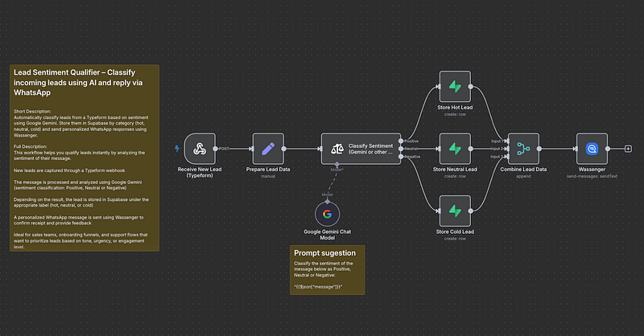Click the lightning trigger icon beside the webhook
Viewport: 644px width, 336px height.
click(177, 149)
